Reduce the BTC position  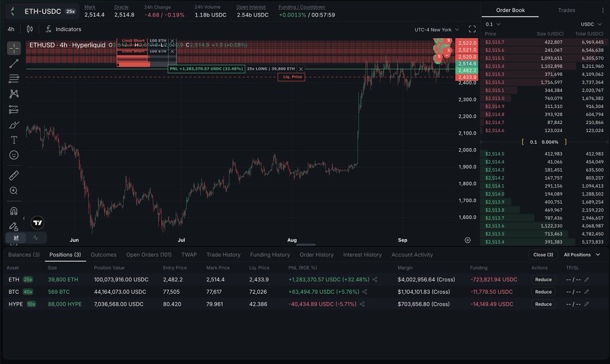click(543, 292)
